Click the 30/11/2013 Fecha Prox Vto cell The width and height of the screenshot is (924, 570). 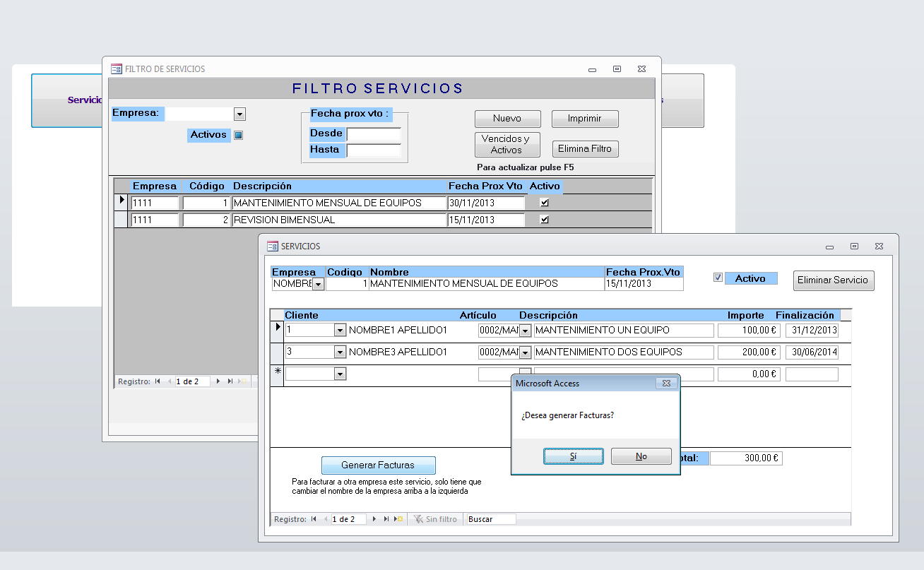(486, 203)
